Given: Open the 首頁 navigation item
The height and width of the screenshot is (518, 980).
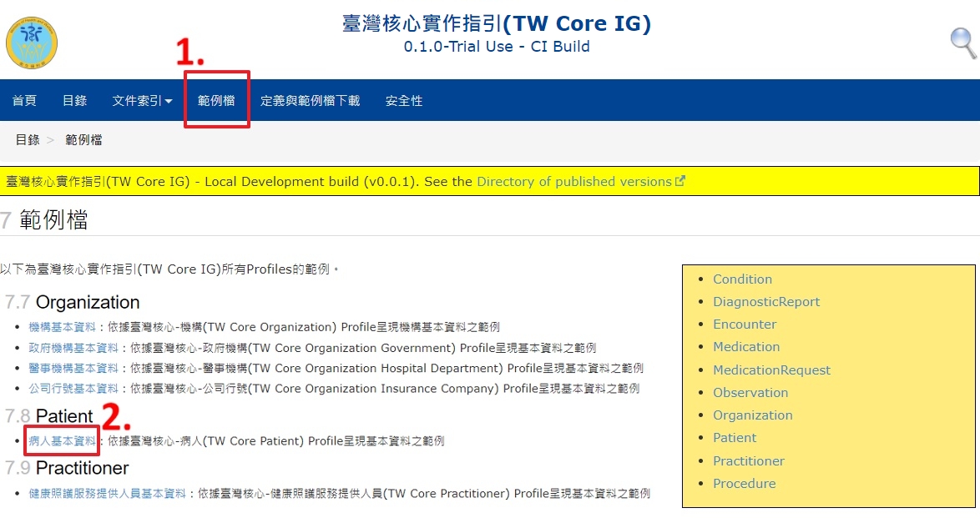Looking at the screenshot, I should pyautogui.click(x=24, y=101).
